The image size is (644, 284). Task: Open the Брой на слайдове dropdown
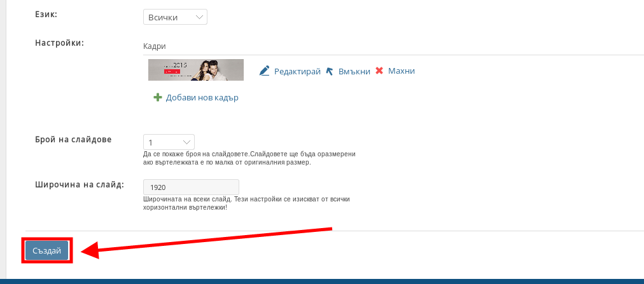click(x=169, y=142)
